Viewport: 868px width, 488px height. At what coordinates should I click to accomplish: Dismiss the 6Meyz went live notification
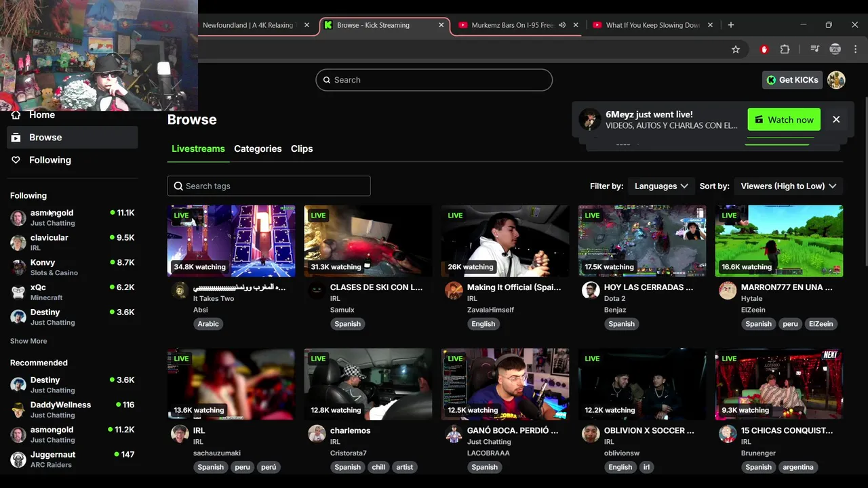pyautogui.click(x=836, y=119)
